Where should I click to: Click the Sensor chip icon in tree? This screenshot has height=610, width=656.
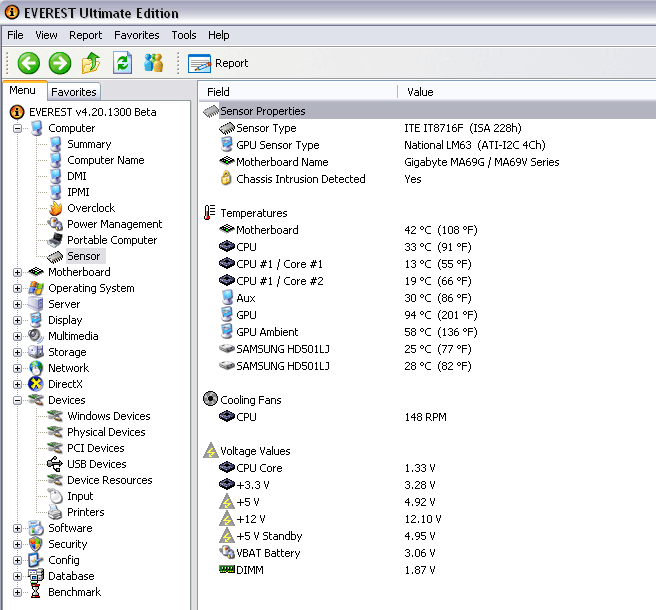point(55,256)
